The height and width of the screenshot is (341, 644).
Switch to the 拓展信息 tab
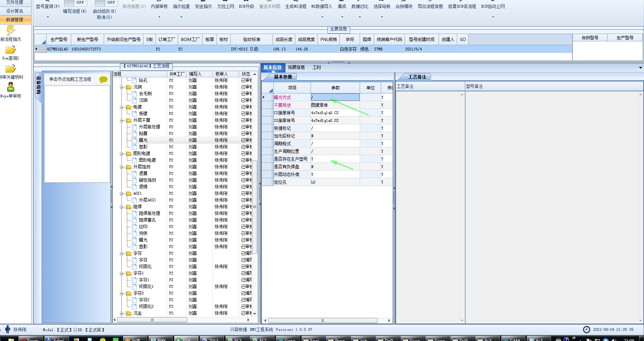click(296, 68)
